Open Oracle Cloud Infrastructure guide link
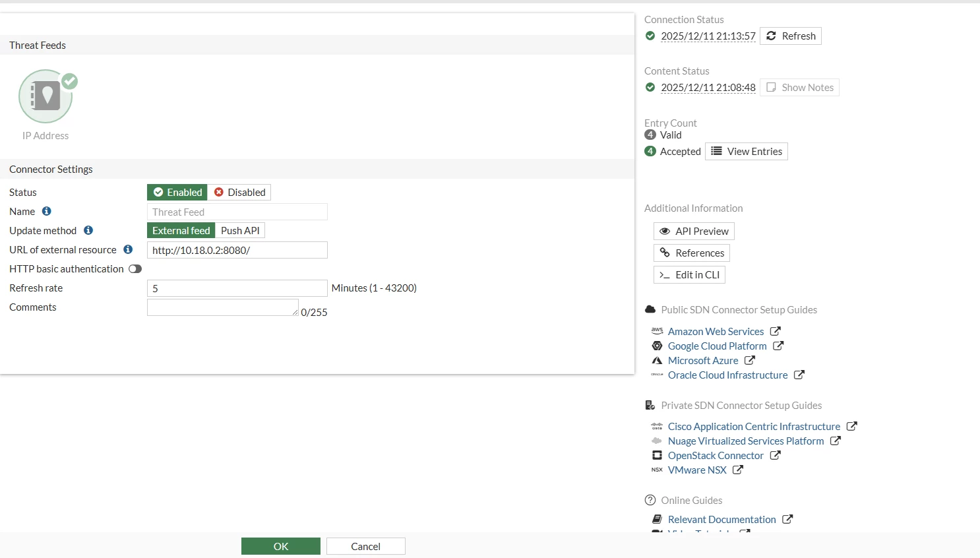The height and width of the screenshot is (558, 980). click(x=727, y=375)
